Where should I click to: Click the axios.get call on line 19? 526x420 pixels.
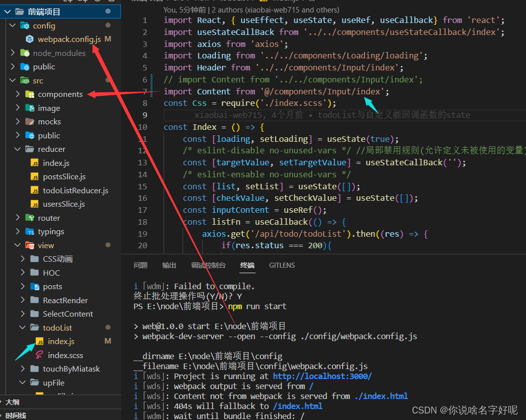pyautogui.click(x=224, y=234)
